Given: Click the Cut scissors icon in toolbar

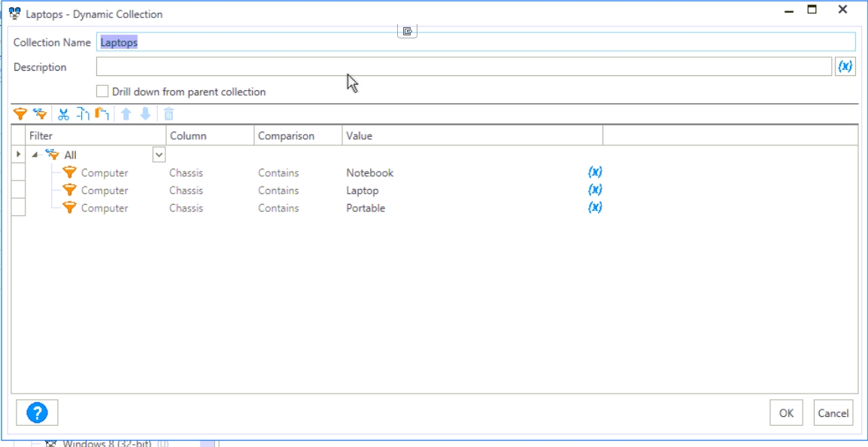Looking at the screenshot, I should click(63, 114).
